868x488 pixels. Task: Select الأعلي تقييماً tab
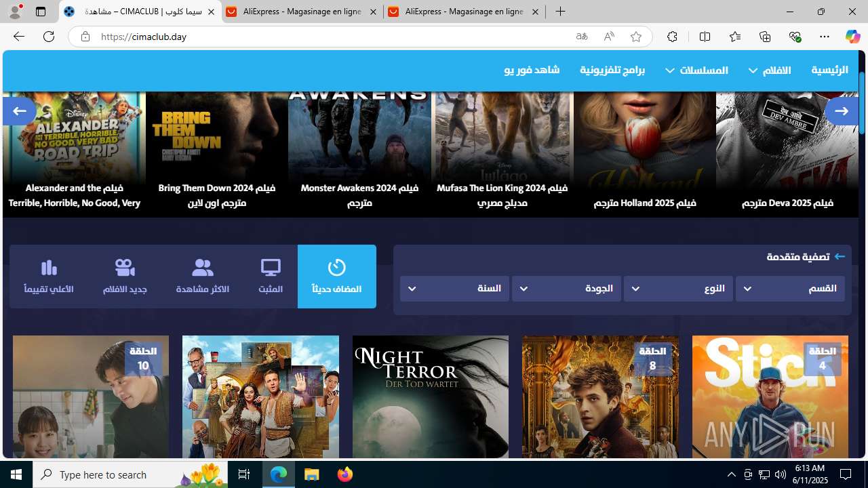[49, 277]
